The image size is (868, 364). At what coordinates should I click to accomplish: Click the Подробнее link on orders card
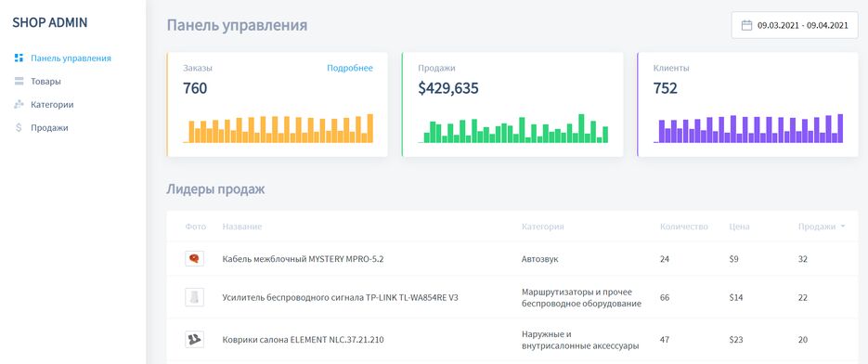pos(349,68)
